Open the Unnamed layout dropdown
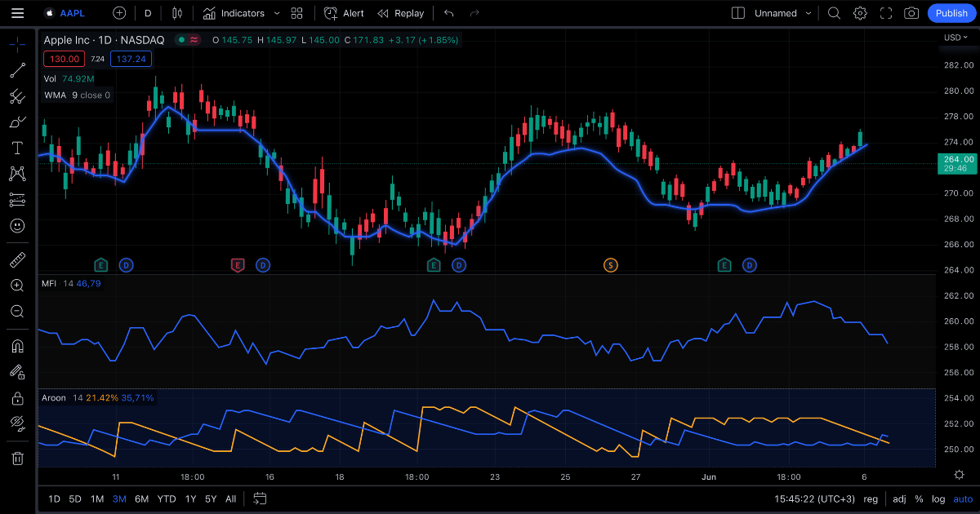 pos(783,13)
